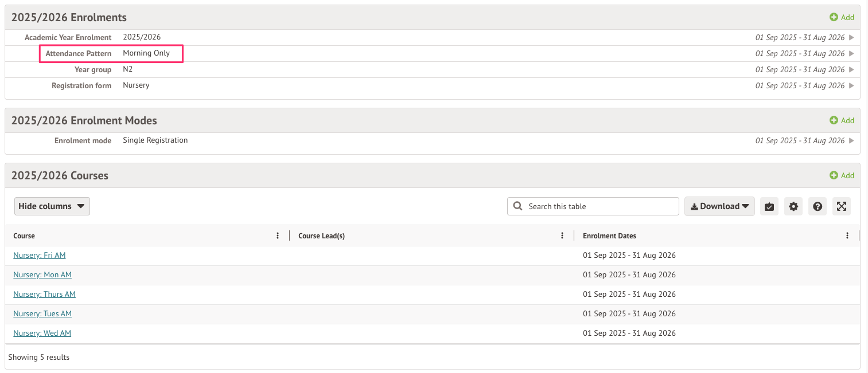868x373 pixels.
Task: Click Add in the 2025/2026 Enrolments header
Action: pyautogui.click(x=842, y=17)
